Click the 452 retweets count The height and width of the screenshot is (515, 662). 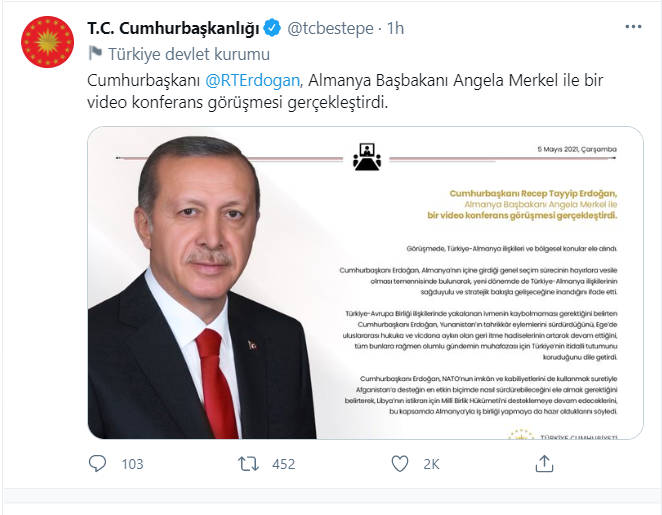[x=284, y=464]
